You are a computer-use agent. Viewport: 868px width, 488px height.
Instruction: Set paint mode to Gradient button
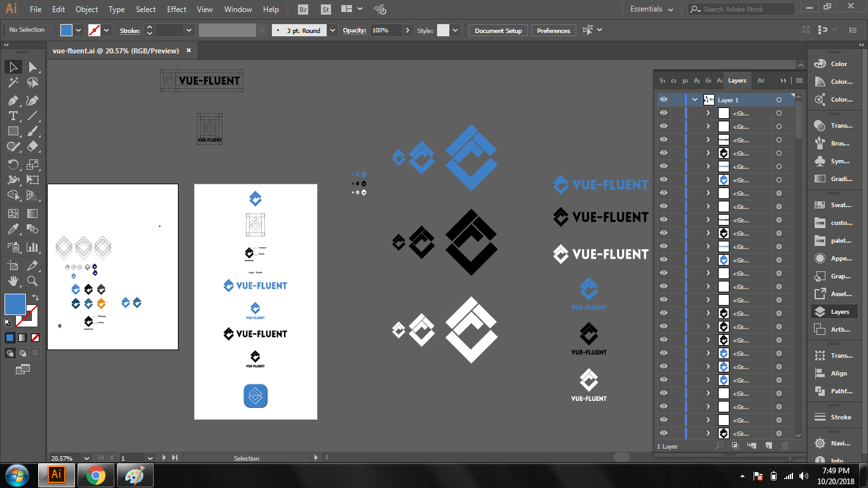tap(23, 337)
